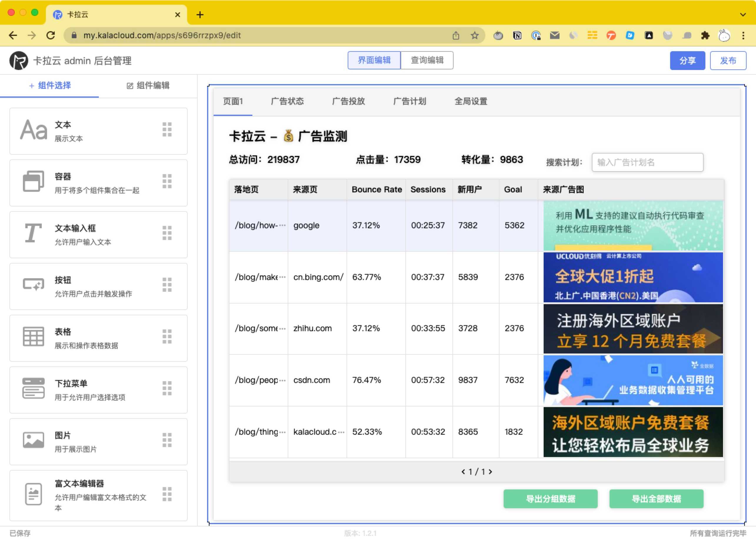The image size is (756, 540).
Task: Click the 表格 table component icon
Action: (33, 336)
